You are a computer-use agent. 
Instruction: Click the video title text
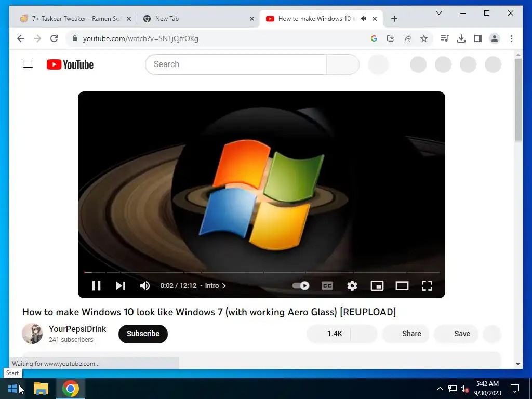[x=209, y=312]
